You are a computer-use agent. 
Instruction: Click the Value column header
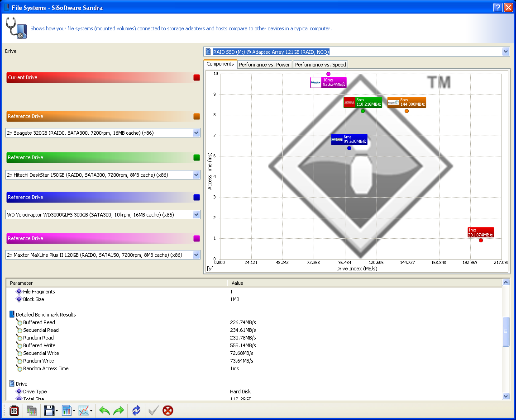click(x=365, y=283)
